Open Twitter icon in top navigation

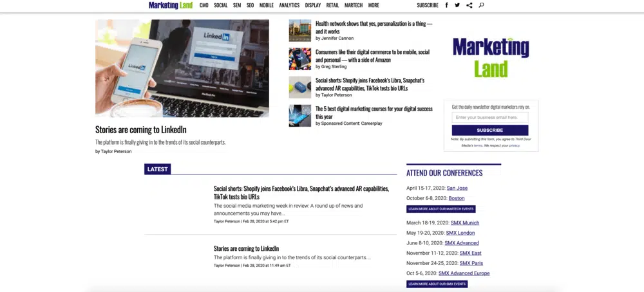tap(457, 5)
